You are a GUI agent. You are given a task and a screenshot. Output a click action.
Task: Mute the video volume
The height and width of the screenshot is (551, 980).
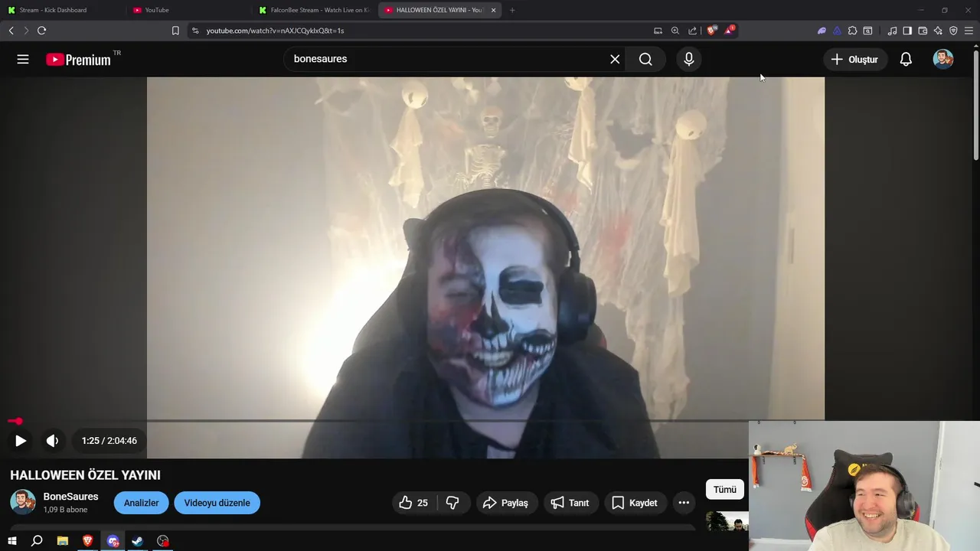coord(52,441)
